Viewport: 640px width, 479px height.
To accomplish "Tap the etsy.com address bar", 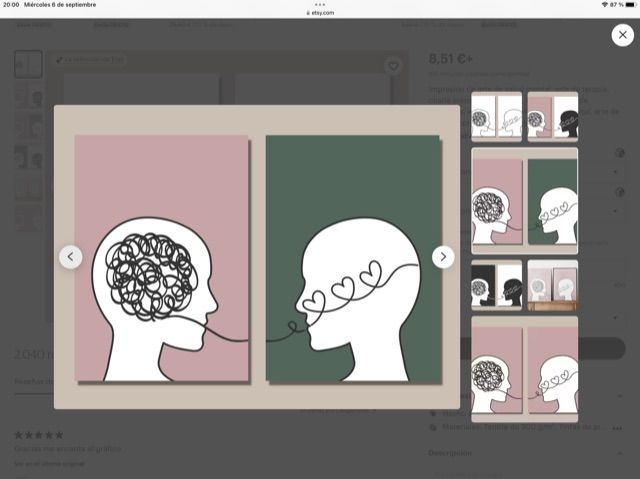I will 320,13.
